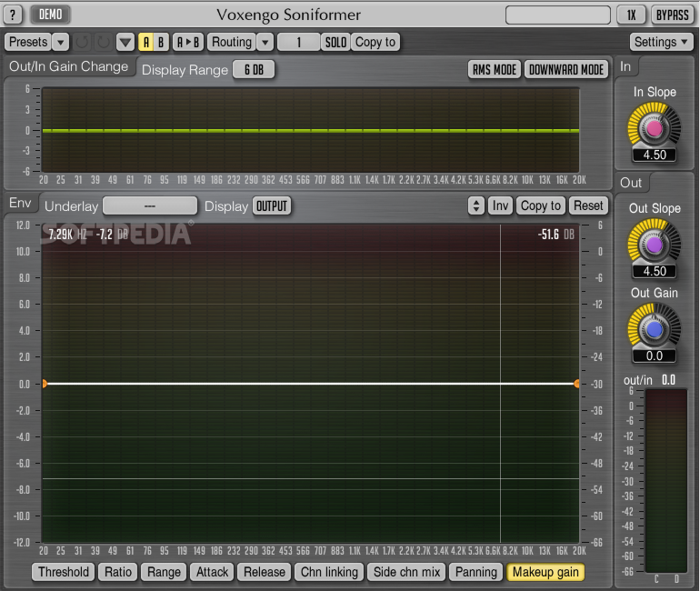Select the Out panel tab
Viewport: 700px width, 591px height.
[x=631, y=183]
